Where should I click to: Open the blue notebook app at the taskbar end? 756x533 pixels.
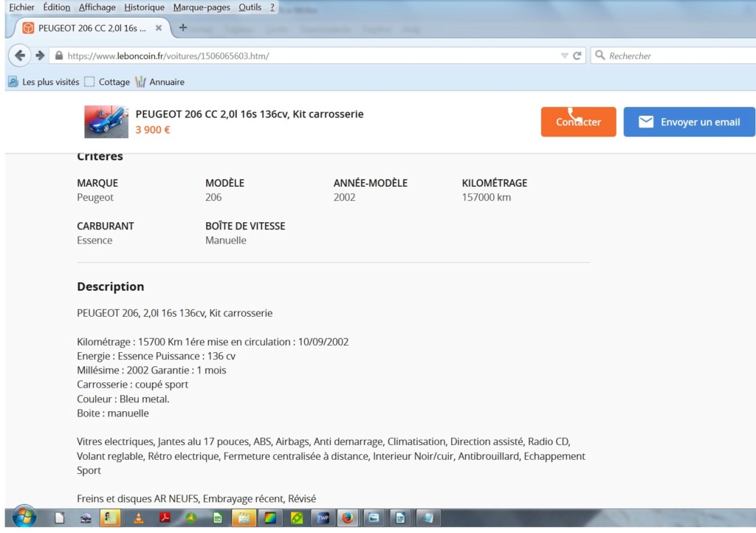(427, 518)
